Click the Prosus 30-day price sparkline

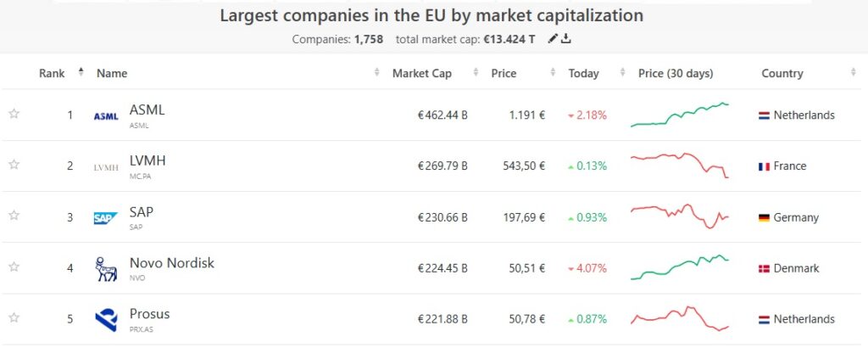coord(680,319)
